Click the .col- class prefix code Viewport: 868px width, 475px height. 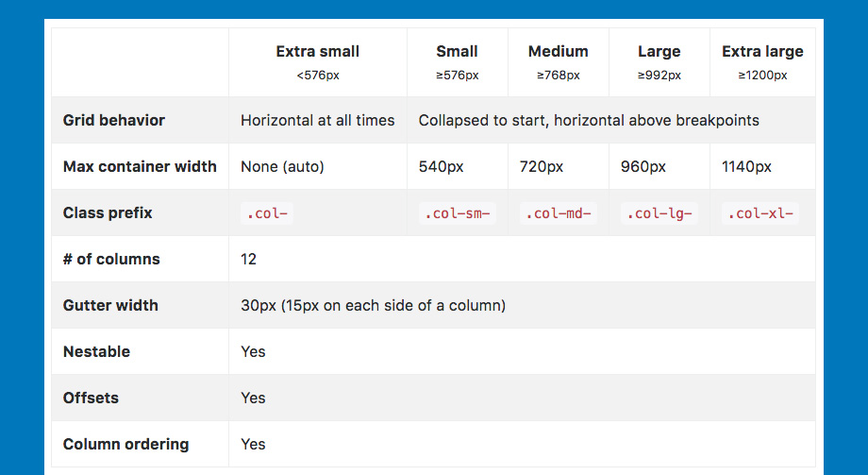267,213
